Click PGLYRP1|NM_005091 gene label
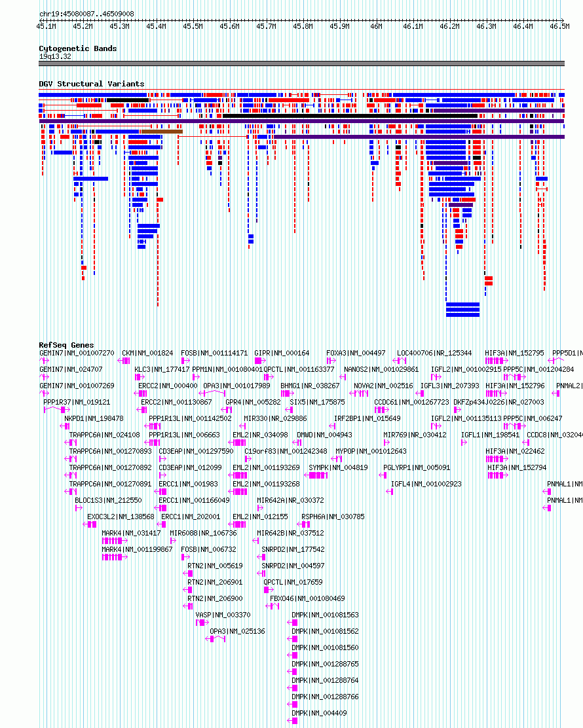Viewport: 583px width, 728px height. coord(417,467)
